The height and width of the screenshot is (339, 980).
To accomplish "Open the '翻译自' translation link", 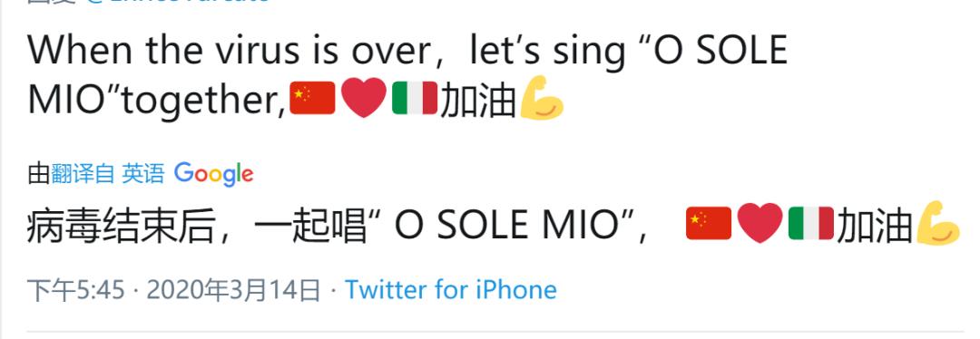I will click(x=83, y=173).
